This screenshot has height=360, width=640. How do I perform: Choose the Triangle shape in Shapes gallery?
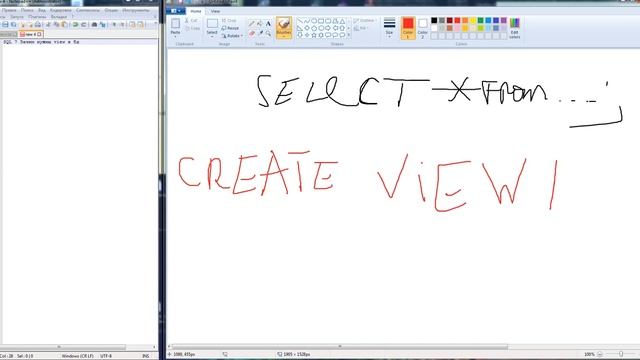pos(342,21)
